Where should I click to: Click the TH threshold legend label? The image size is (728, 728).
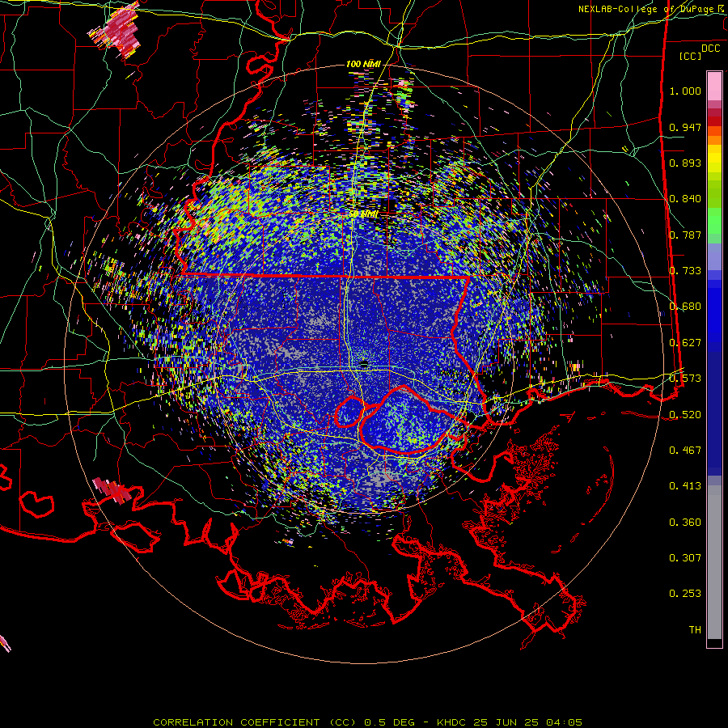pyautogui.click(x=695, y=630)
